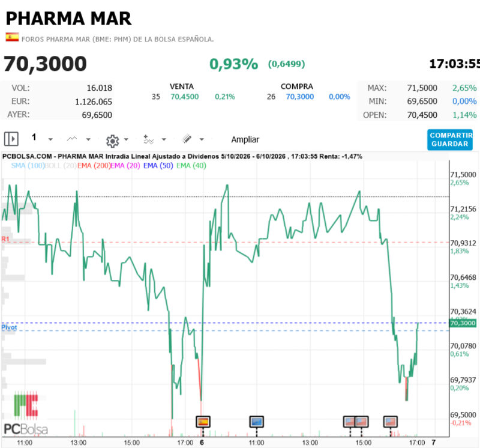The width and height of the screenshot is (480, 448).
Task: Expand the drawing tools dropdown arrow
Action: pyautogui.click(x=202, y=139)
